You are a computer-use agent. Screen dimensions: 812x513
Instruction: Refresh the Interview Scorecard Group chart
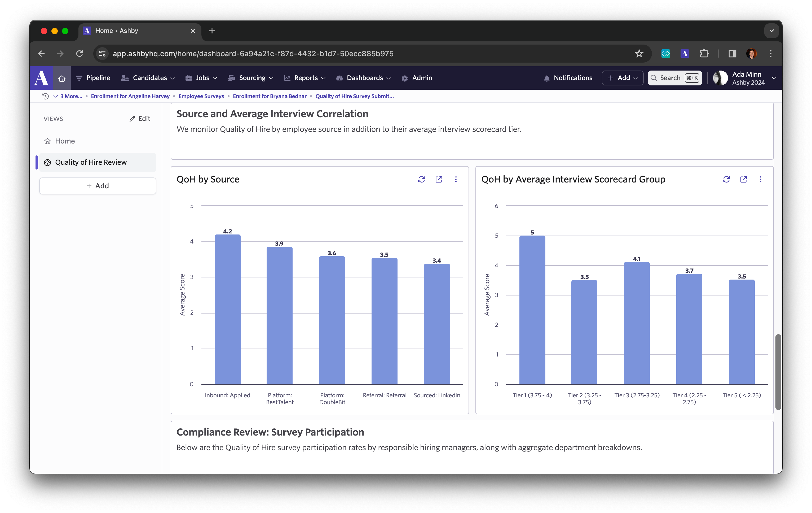pos(726,179)
